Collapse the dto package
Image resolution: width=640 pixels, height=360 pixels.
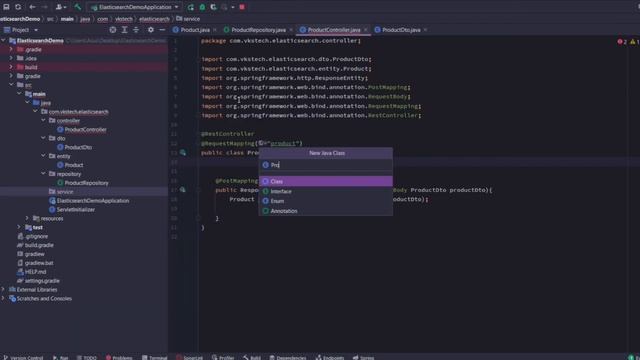[43, 138]
